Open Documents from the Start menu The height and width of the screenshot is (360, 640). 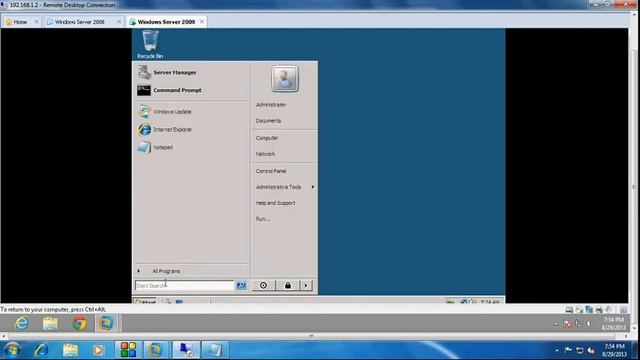tap(268, 121)
